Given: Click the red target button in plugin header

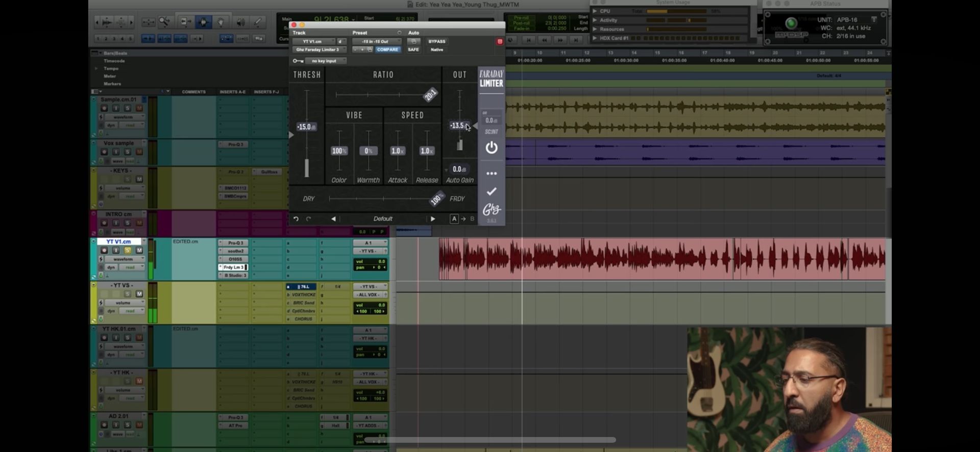Looking at the screenshot, I should (500, 41).
